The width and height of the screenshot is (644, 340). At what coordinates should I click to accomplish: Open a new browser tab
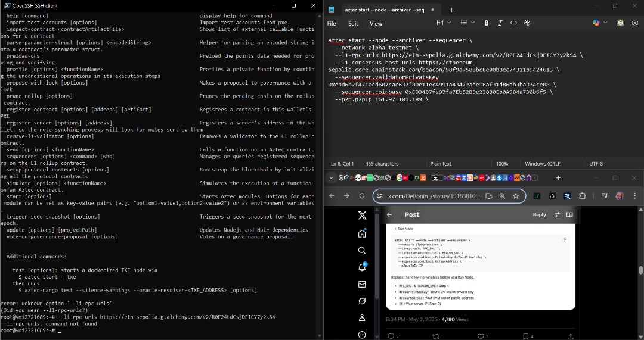point(558,178)
